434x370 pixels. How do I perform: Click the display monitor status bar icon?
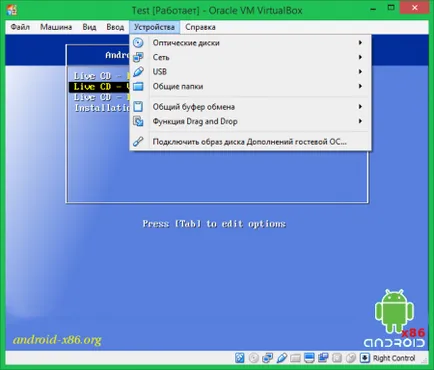point(309,358)
